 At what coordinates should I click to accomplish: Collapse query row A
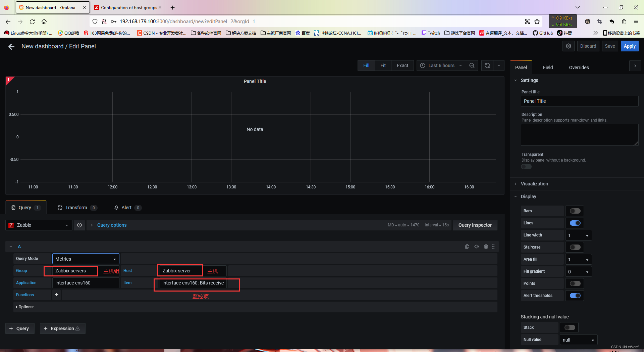click(11, 247)
